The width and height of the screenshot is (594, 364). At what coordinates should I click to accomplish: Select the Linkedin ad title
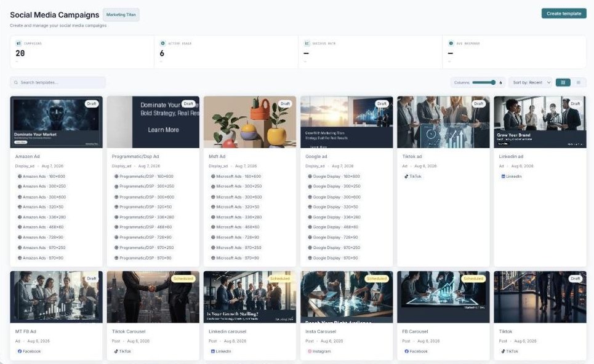click(511, 156)
